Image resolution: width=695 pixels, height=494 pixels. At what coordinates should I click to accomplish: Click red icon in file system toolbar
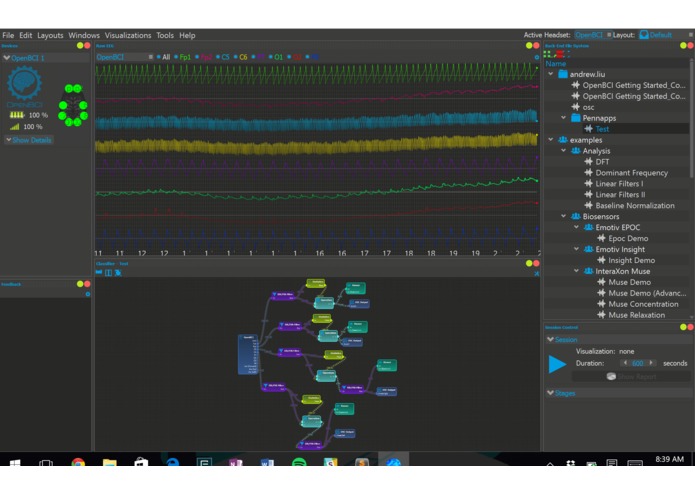(560, 54)
